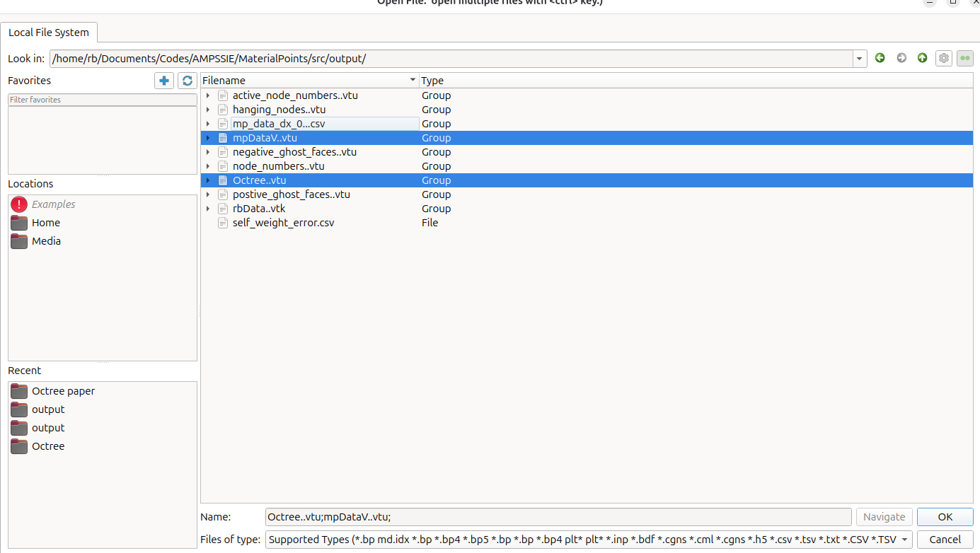The height and width of the screenshot is (553, 980).
Task: Click the Group type cell of node_numbers..vtu
Action: point(436,166)
